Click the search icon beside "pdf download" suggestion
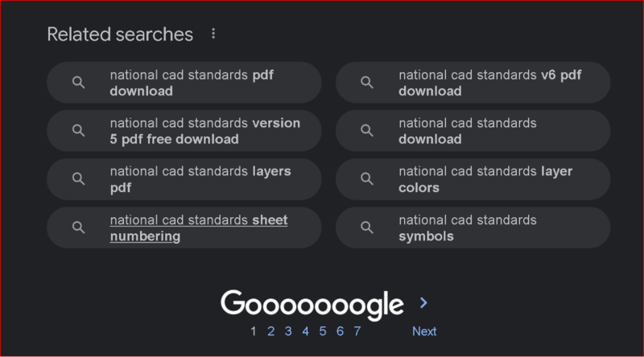This screenshot has width=644, height=357. pos(78,83)
